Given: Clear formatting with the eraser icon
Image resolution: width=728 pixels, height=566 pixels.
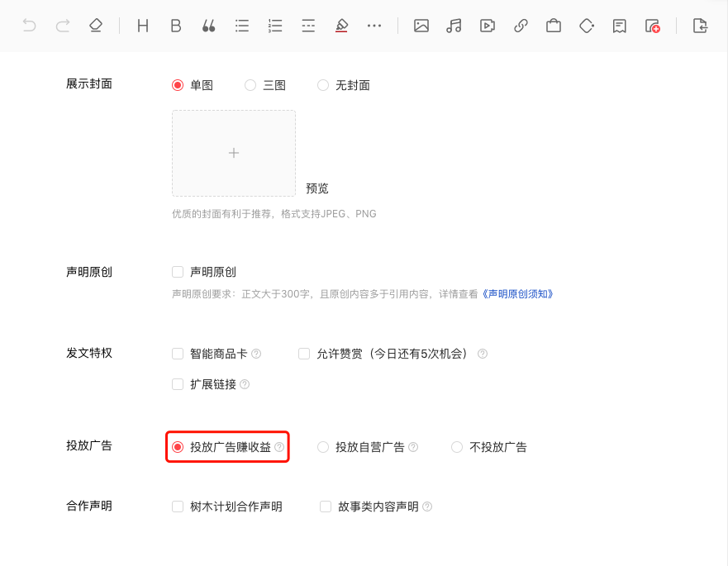Looking at the screenshot, I should tap(95, 26).
